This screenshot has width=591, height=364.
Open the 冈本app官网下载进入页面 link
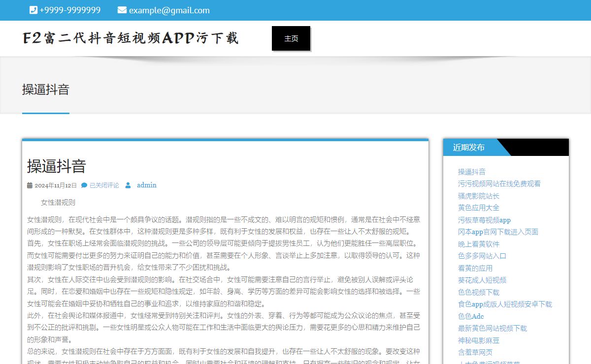[498, 232]
